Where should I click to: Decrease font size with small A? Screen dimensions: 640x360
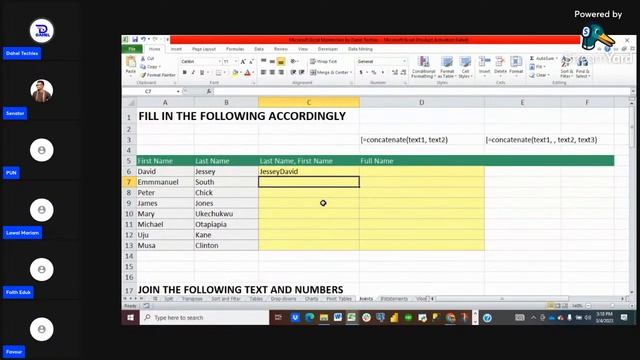pos(251,62)
